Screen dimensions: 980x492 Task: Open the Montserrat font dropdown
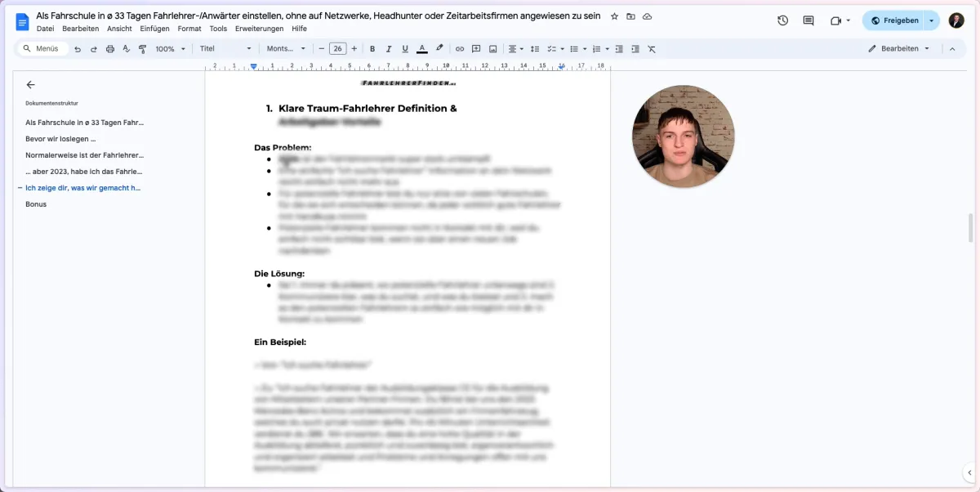286,49
